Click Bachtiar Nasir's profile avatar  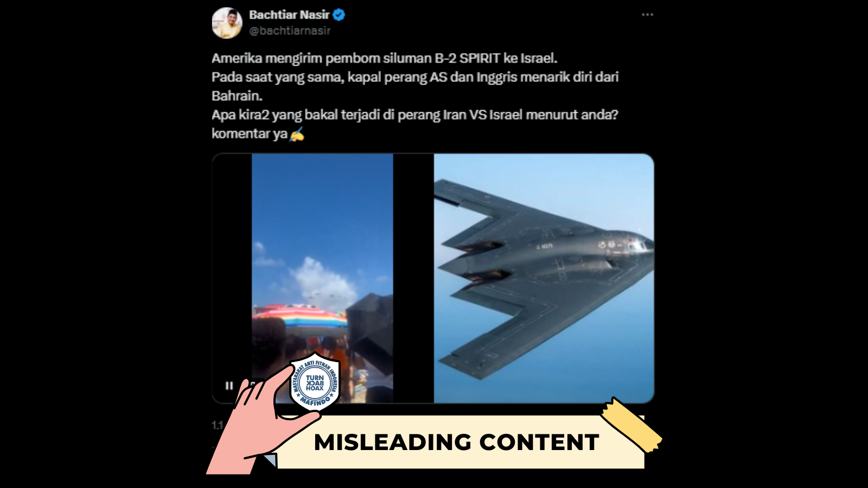(x=227, y=23)
